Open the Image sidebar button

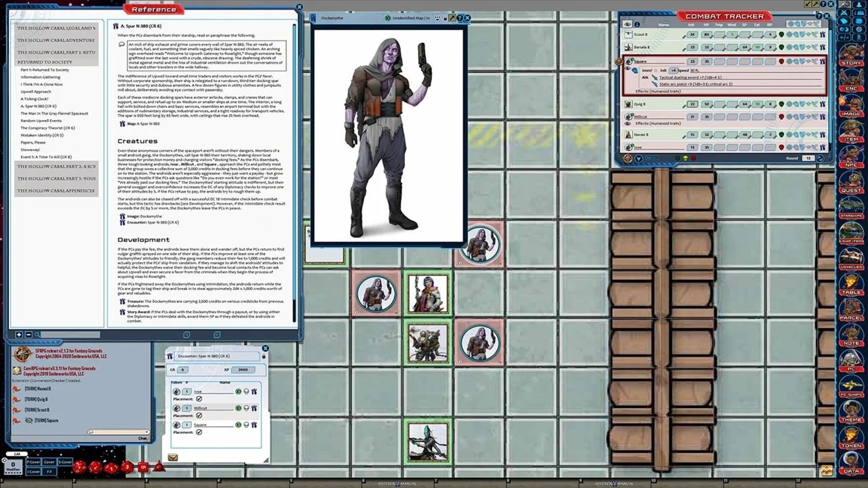851,104
